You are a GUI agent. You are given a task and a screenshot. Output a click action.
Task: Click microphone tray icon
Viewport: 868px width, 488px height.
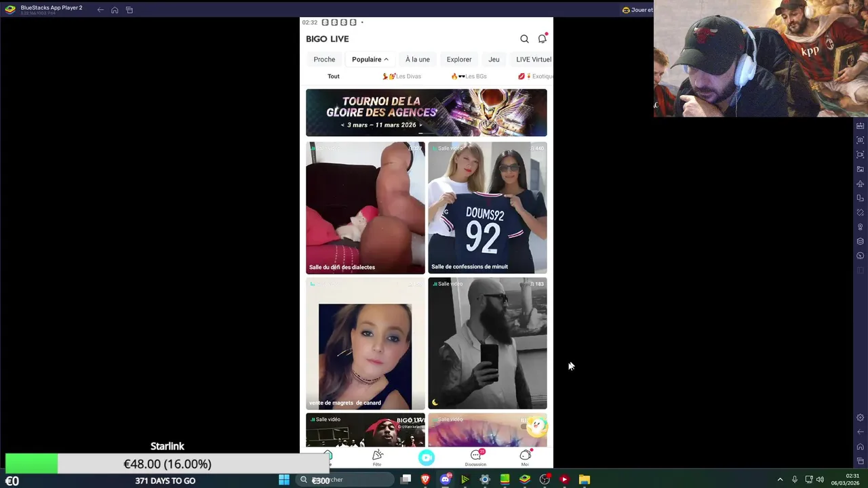[795, 480]
